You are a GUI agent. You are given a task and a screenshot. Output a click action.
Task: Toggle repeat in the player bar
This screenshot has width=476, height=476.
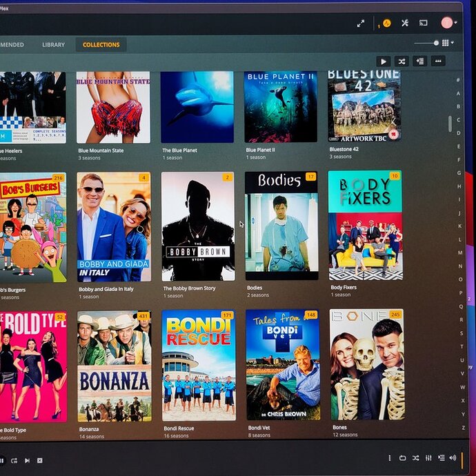[403, 458]
